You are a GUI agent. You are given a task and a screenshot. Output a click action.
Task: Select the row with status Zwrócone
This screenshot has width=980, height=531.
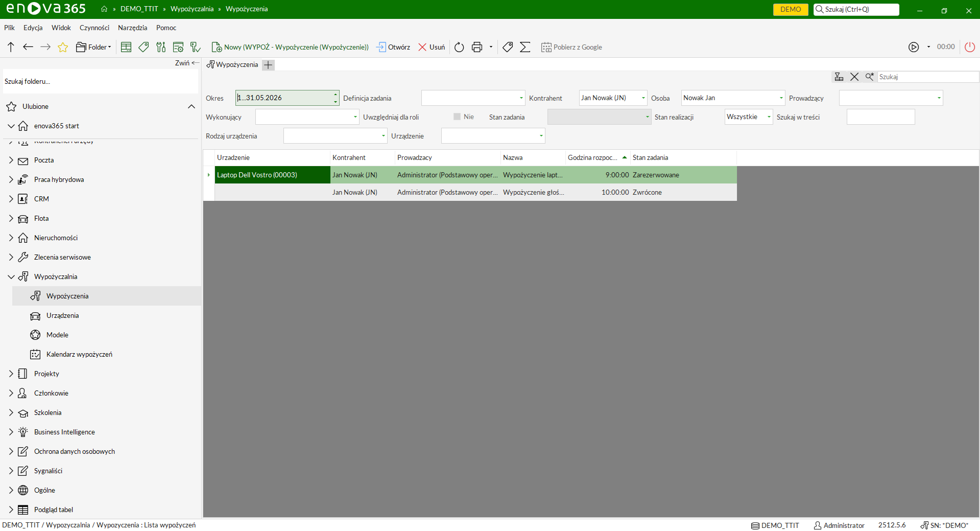(475, 192)
